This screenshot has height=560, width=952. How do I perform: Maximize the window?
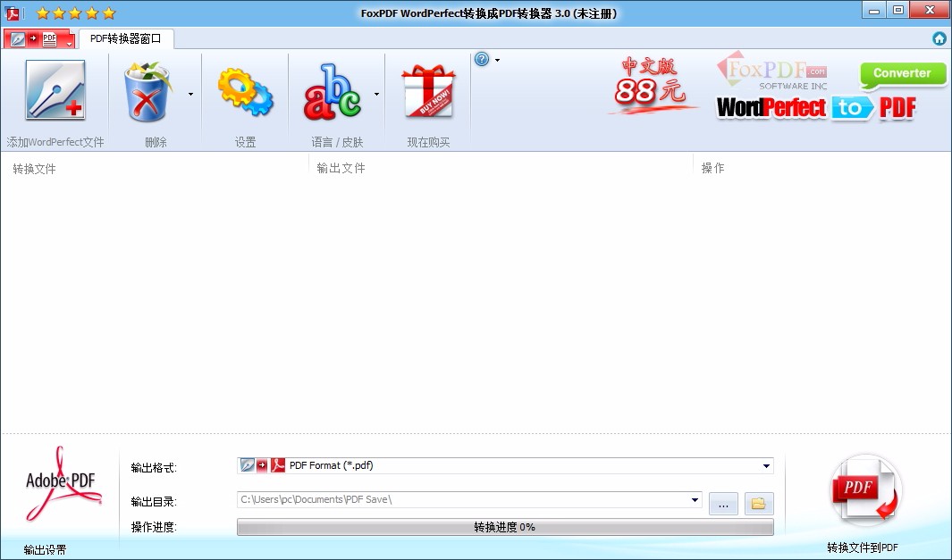coord(898,10)
